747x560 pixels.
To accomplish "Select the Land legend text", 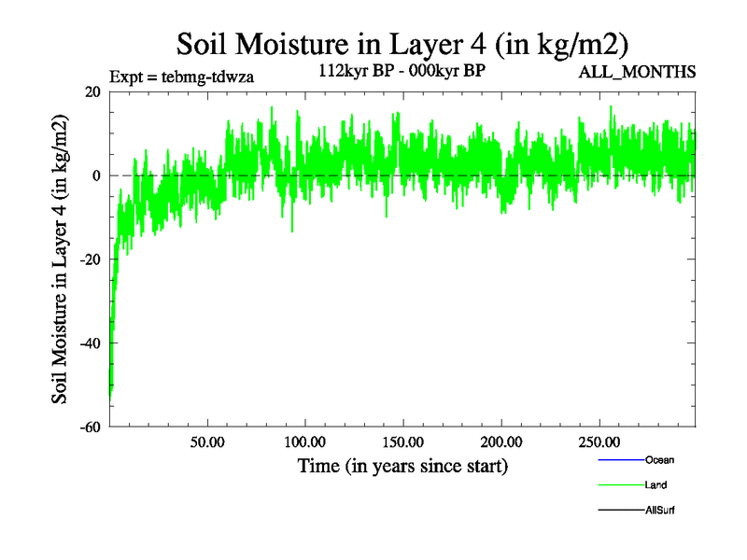I will click(x=656, y=485).
